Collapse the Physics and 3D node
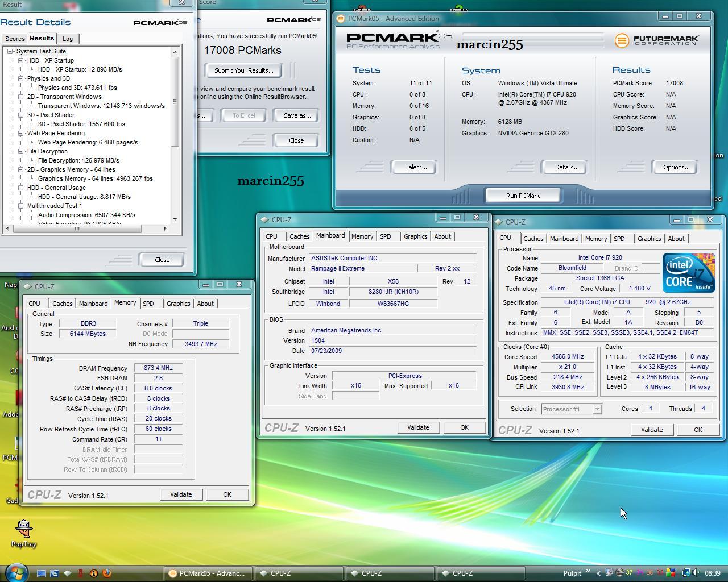 coord(20,78)
